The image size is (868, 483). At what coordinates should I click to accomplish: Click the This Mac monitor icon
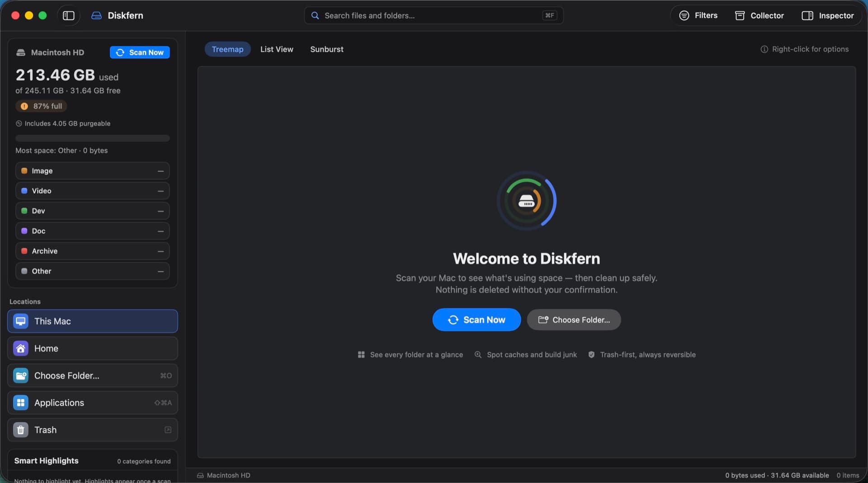coord(21,321)
